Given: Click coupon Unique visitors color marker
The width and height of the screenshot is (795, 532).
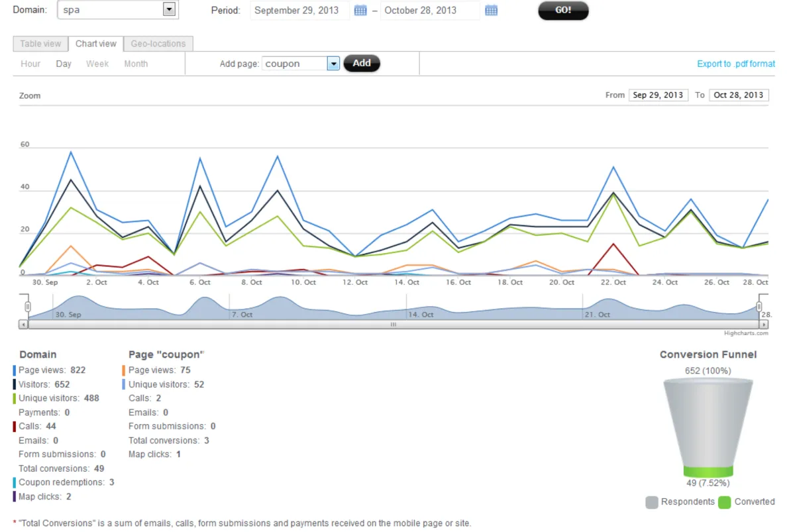Looking at the screenshot, I should tap(124, 384).
